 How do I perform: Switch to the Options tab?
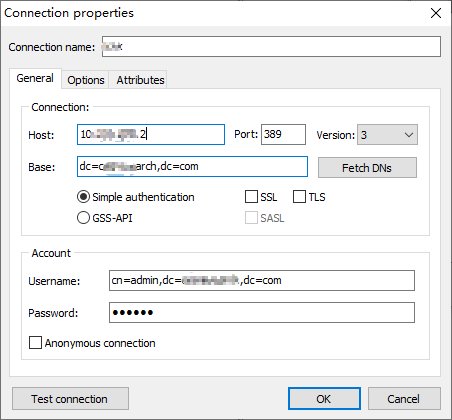(86, 80)
